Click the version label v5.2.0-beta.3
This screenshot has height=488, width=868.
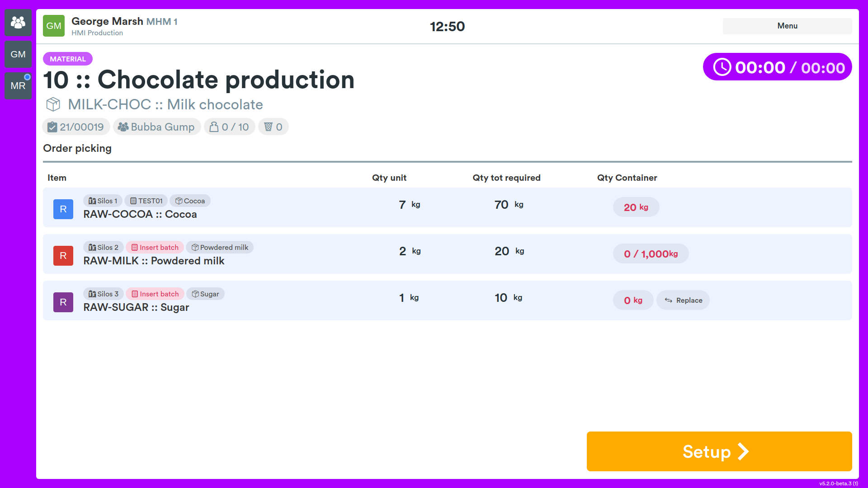click(839, 483)
